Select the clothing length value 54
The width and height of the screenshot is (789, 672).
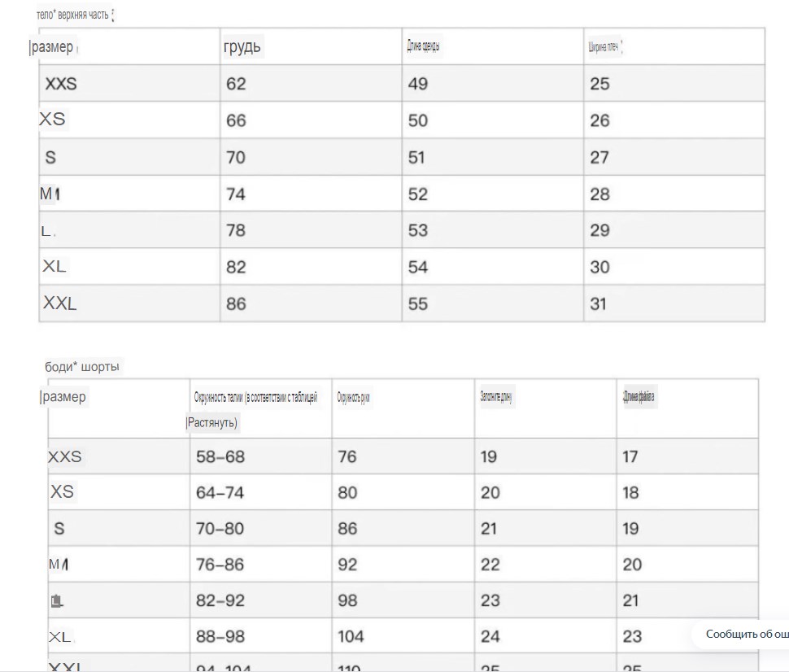coord(417,268)
